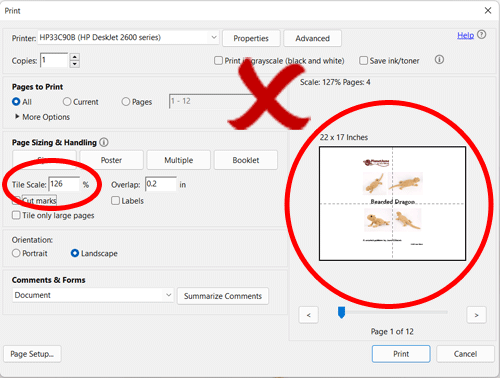Enable Print in grayscale checkbox
Viewport: 500px width, 378px height.
(x=218, y=61)
